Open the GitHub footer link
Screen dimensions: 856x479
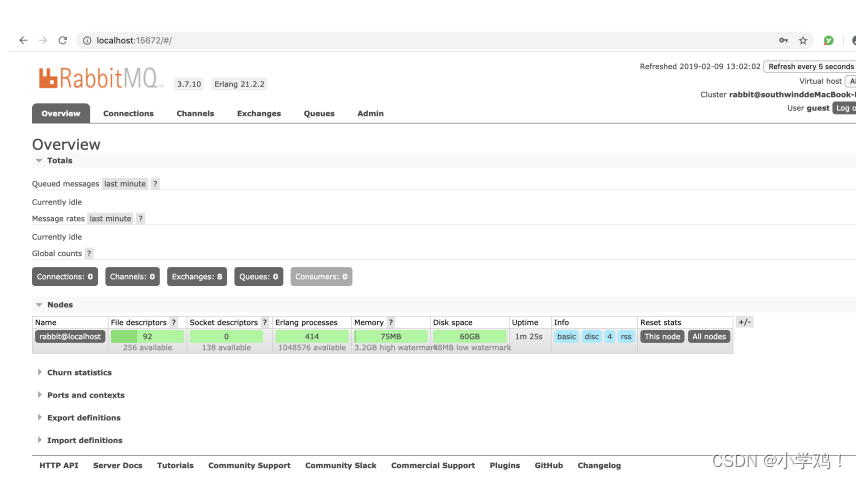click(549, 465)
